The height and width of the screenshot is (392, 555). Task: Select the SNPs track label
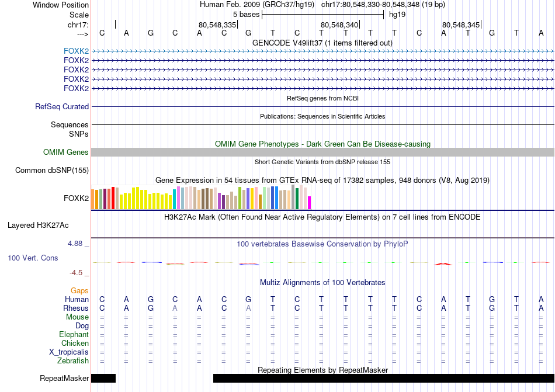[x=79, y=134]
